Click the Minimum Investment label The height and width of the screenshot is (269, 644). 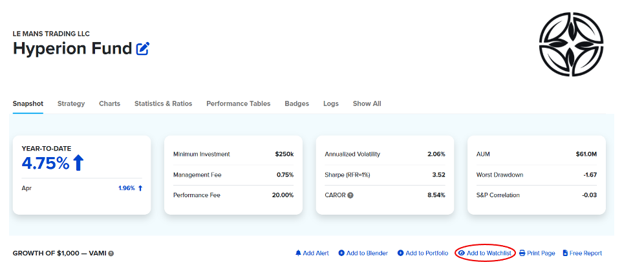pos(202,155)
